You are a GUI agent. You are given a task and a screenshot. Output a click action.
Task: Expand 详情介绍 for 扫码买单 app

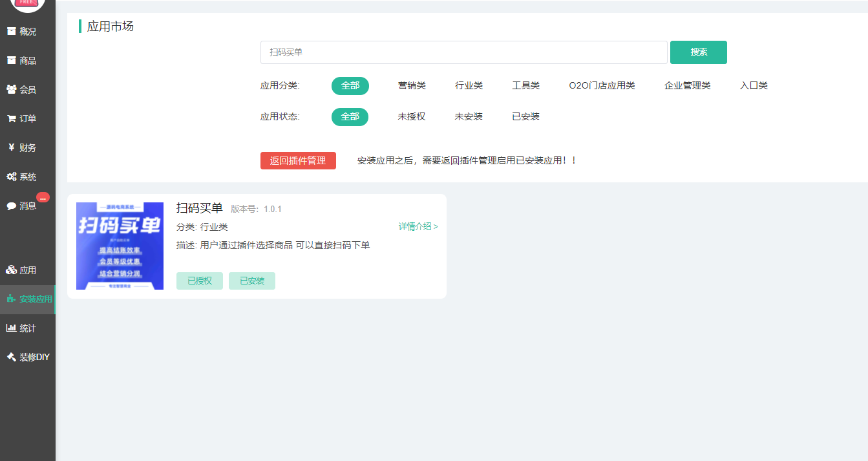[x=418, y=227]
